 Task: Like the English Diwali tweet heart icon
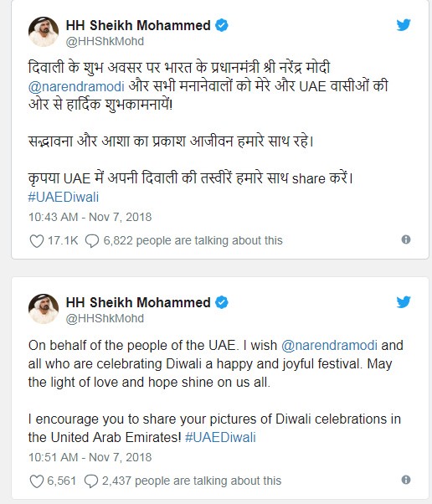pos(36,481)
